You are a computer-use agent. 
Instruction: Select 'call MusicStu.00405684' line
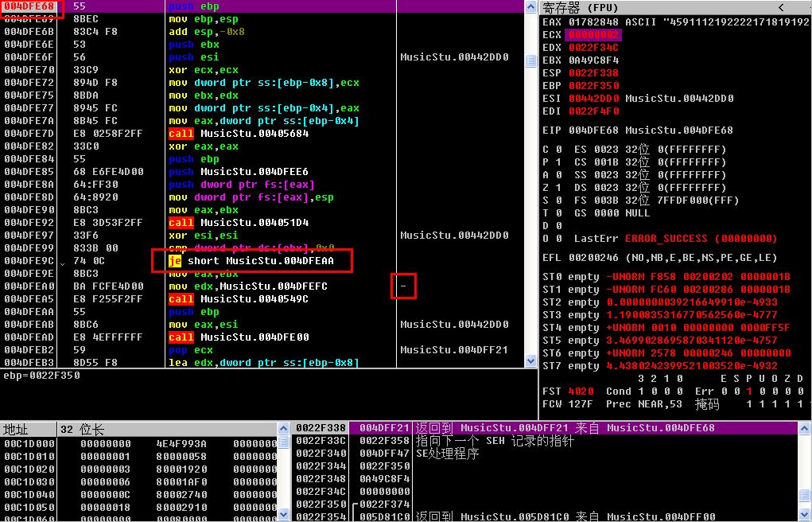pyautogui.click(x=239, y=134)
